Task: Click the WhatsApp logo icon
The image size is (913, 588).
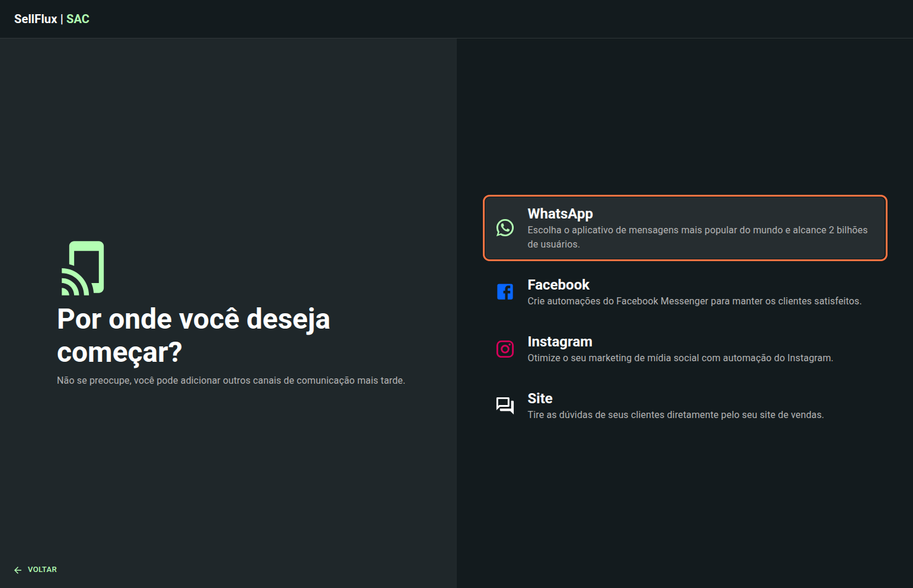Action: click(505, 228)
